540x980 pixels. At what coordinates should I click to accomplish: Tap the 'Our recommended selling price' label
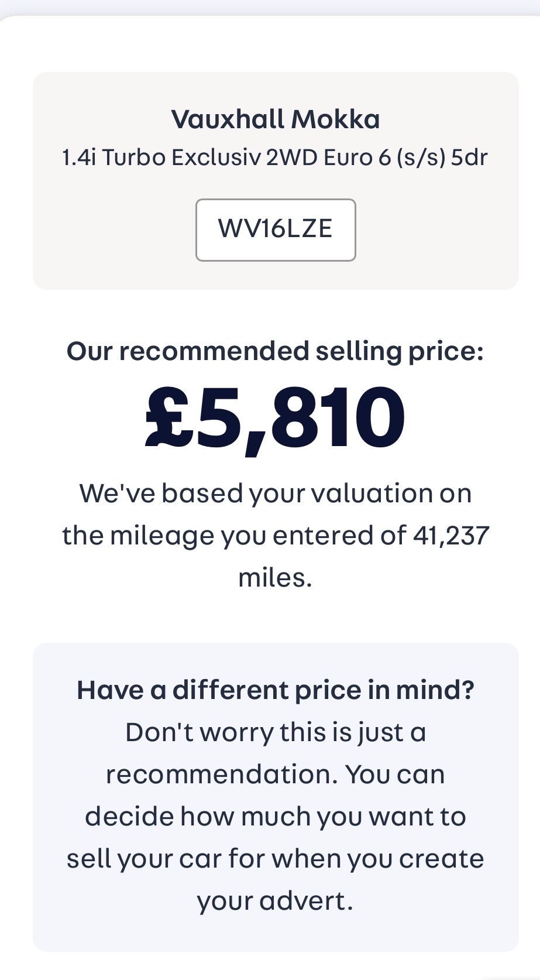pyautogui.click(x=275, y=351)
